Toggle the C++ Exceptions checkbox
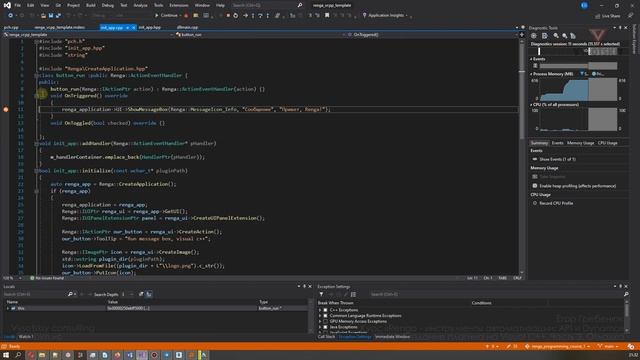The width and height of the screenshot is (640, 360). coord(325,310)
